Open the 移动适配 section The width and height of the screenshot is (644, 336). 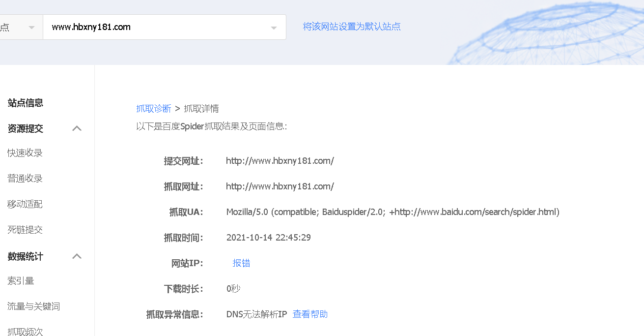tap(25, 204)
